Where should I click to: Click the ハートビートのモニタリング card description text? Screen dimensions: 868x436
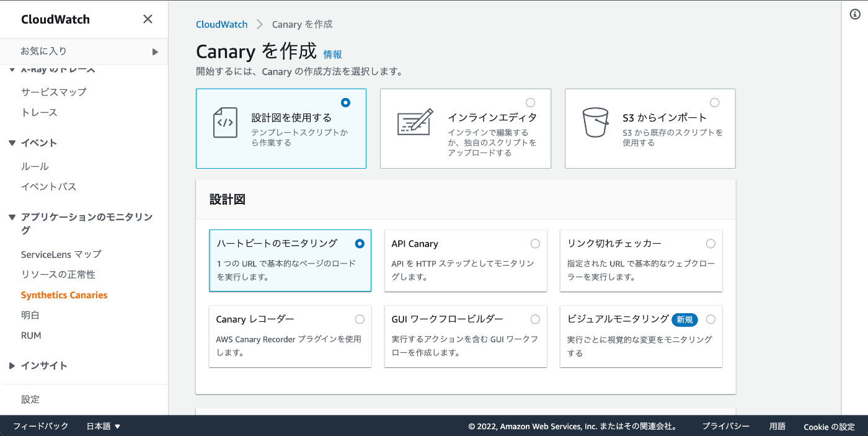click(286, 270)
